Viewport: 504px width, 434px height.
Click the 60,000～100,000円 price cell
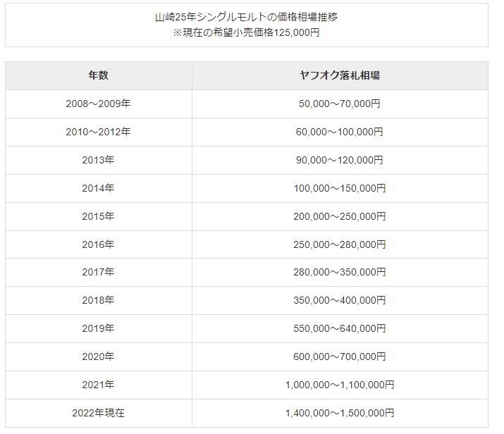[339, 132]
